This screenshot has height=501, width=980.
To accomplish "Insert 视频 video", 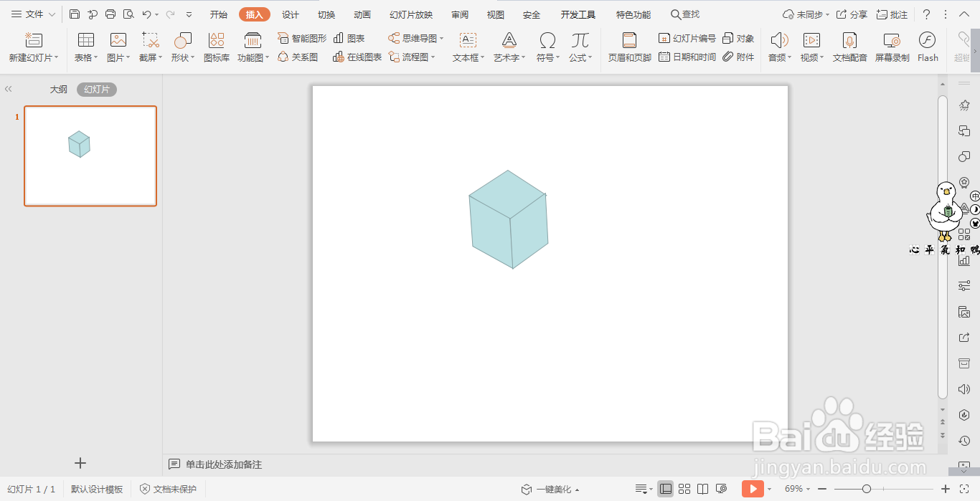I will click(812, 47).
